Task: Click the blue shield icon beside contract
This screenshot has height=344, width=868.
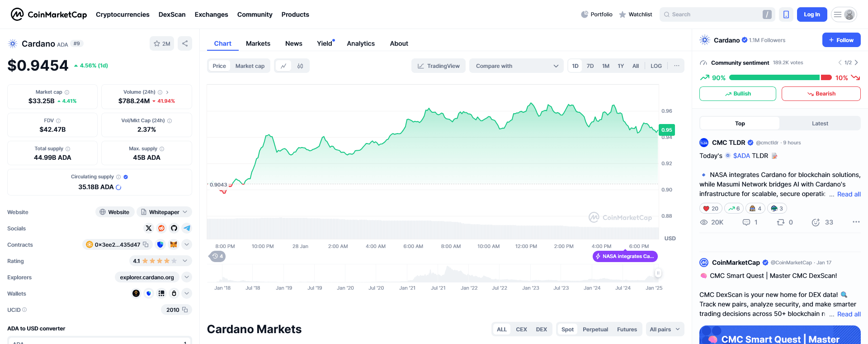Action: [x=160, y=244]
